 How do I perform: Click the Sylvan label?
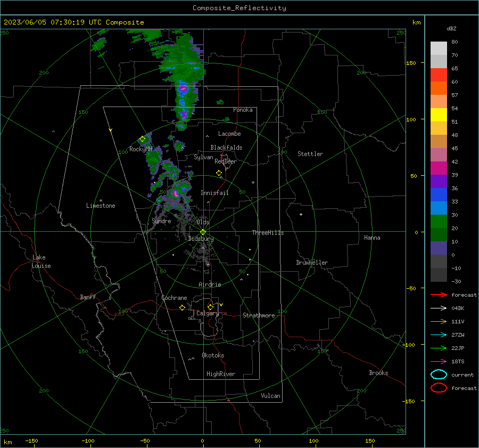pyautogui.click(x=203, y=157)
